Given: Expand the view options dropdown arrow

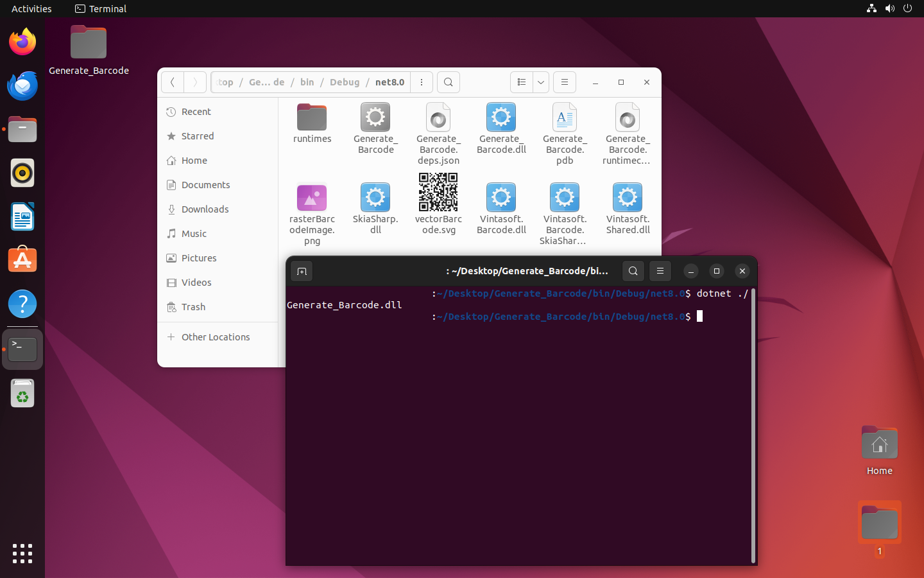Looking at the screenshot, I should tap(541, 82).
